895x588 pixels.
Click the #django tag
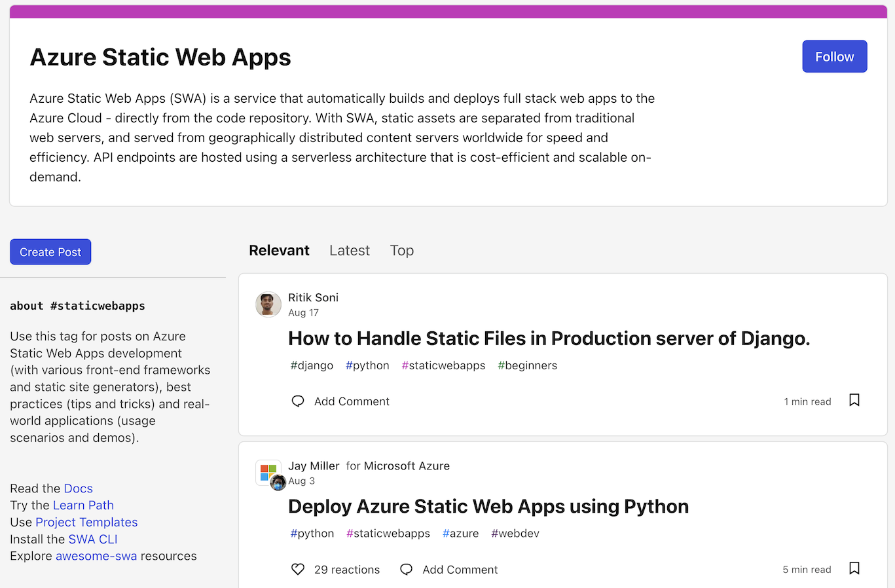pyautogui.click(x=312, y=365)
